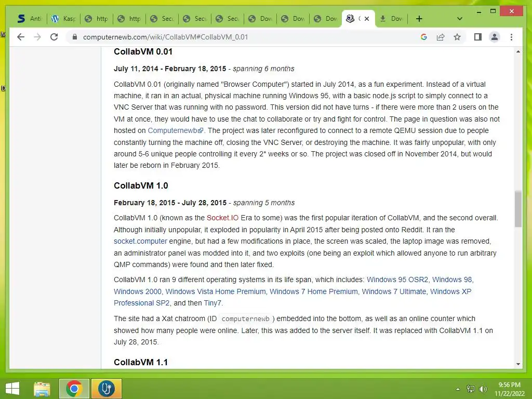Viewport: 532px width, 399px height.
Task: Switch to the Kasp WordPress tab
Action: pos(63,19)
